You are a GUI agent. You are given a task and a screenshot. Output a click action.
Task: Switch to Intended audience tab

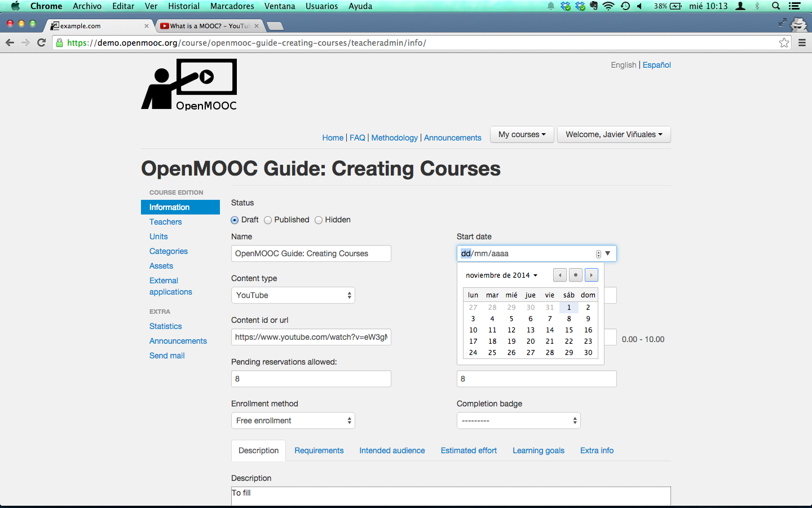pos(392,450)
